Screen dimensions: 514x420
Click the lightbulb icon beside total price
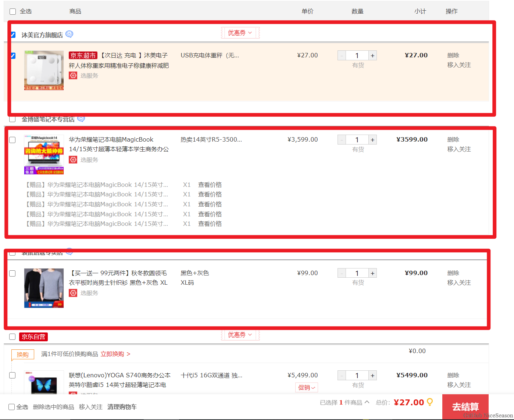pos(429,402)
